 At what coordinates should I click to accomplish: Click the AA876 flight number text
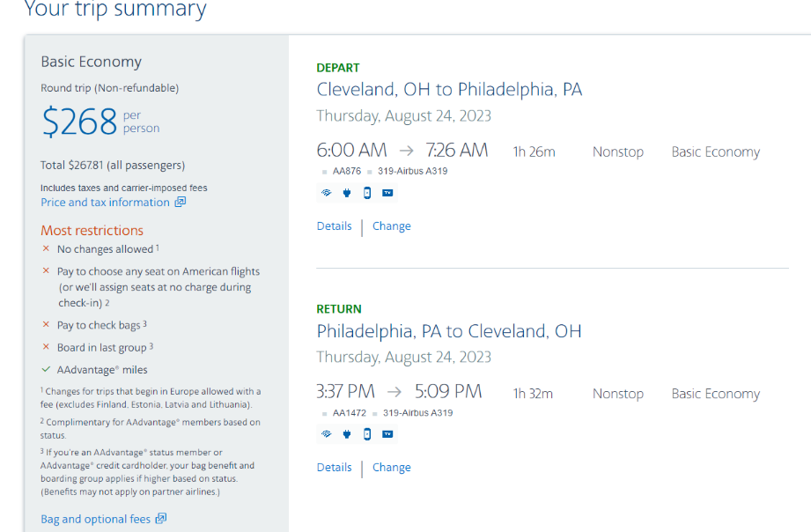347,171
